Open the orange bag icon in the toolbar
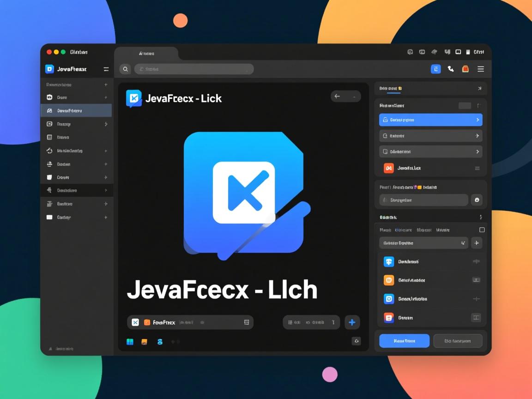The height and width of the screenshot is (399, 532). (465, 69)
